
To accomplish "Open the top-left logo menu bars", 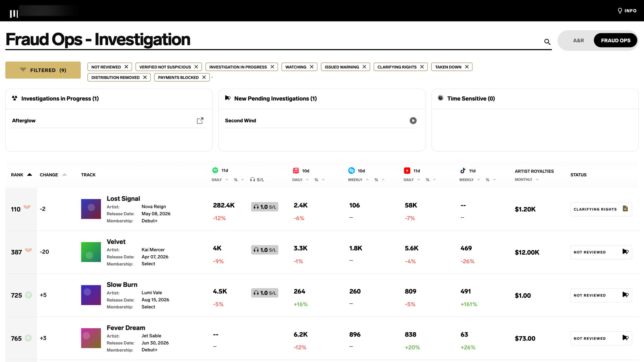I will (14, 14).
